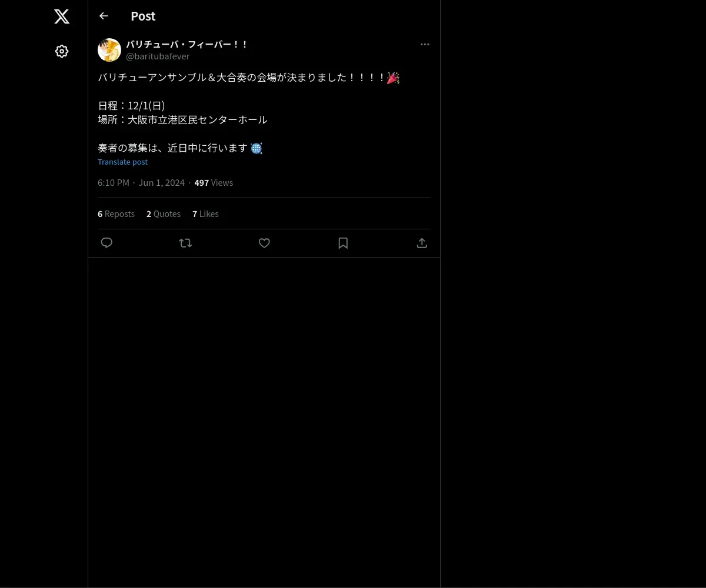Open the 497 Views count
This screenshot has height=588, width=706.
click(x=214, y=183)
